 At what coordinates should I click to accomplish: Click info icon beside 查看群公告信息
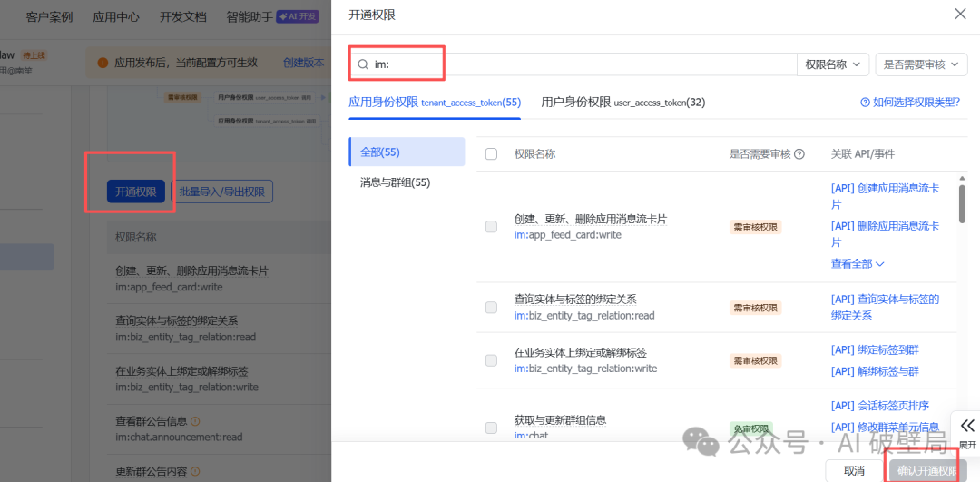194,421
